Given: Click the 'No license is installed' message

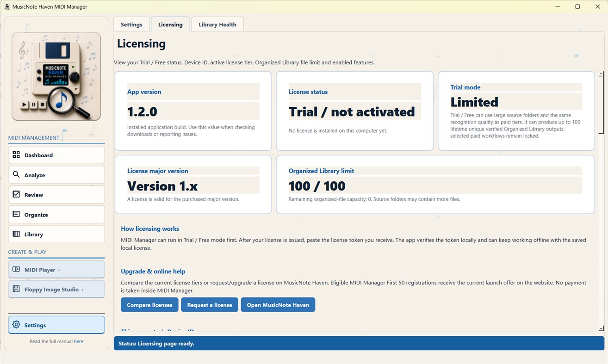Looking at the screenshot, I should 338,131.
